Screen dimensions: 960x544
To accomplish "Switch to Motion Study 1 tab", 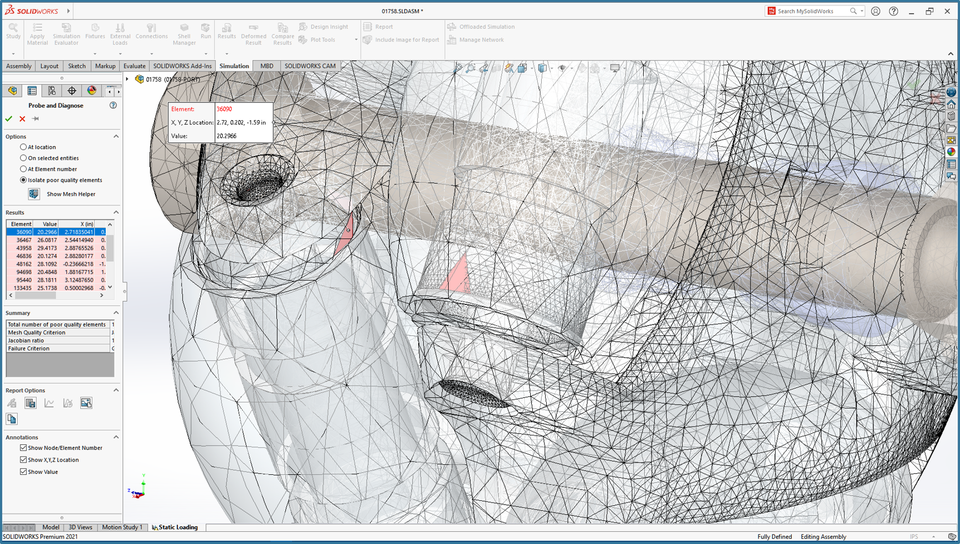I will pyautogui.click(x=121, y=527).
